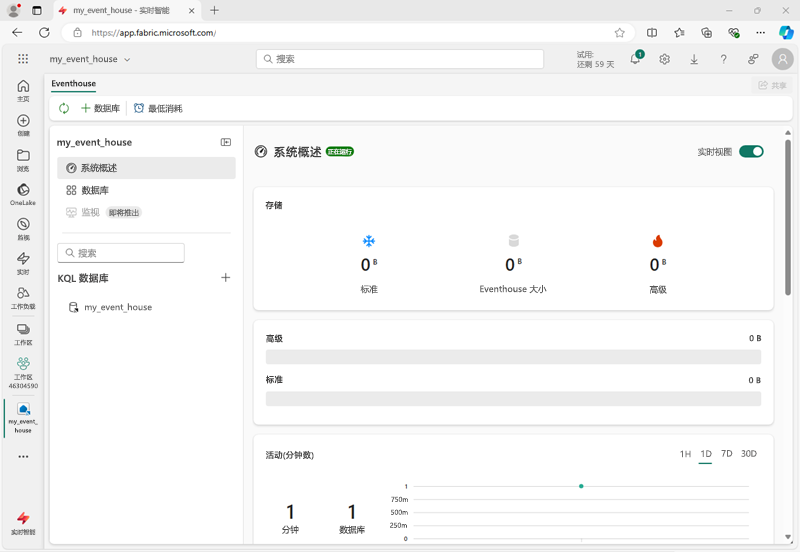Toggle the live view switch
Viewport: 800px width, 552px height.
point(751,152)
